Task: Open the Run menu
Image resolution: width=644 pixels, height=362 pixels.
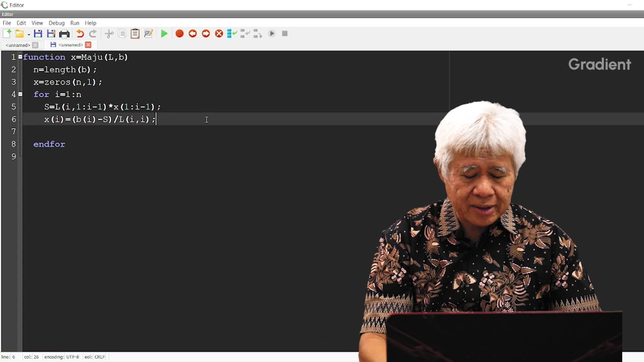Action: click(x=74, y=23)
